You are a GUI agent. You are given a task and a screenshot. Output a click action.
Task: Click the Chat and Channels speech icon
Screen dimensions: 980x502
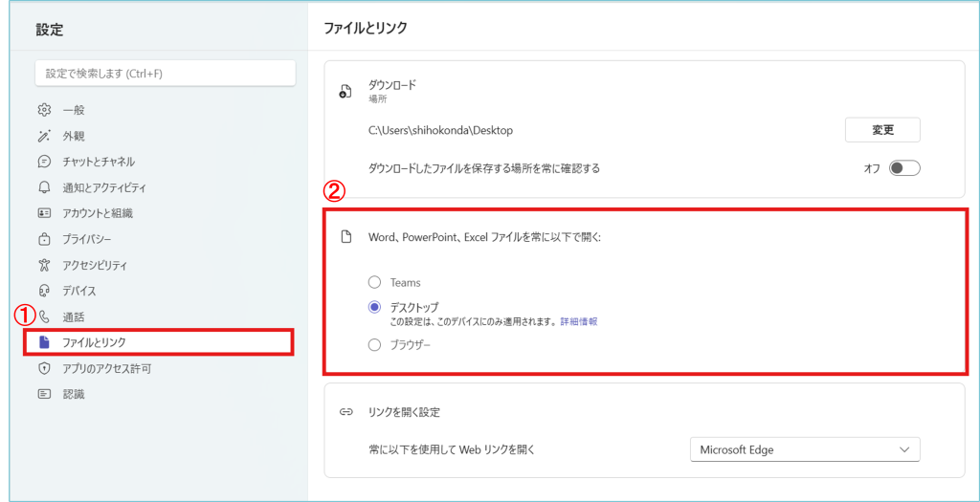tap(43, 162)
